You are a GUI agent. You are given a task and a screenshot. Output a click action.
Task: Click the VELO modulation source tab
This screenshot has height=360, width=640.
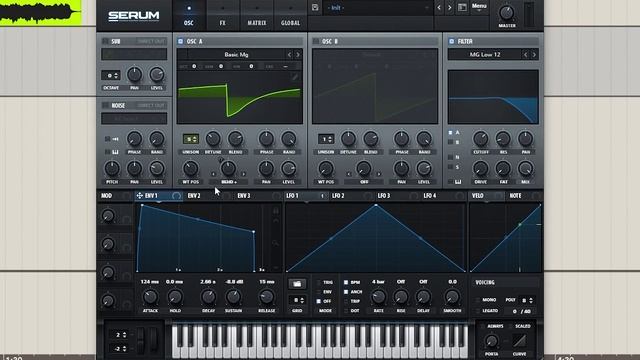478,196
